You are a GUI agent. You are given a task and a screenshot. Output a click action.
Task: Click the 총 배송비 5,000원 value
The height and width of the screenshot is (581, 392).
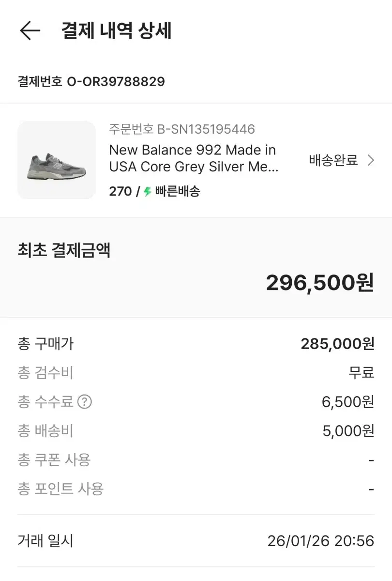[348, 431]
